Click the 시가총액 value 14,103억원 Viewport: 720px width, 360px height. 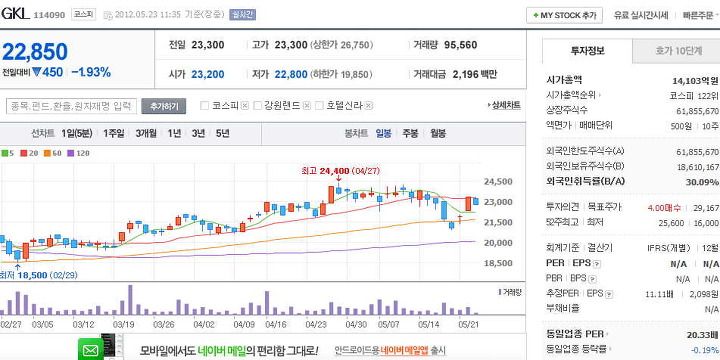(695, 81)
